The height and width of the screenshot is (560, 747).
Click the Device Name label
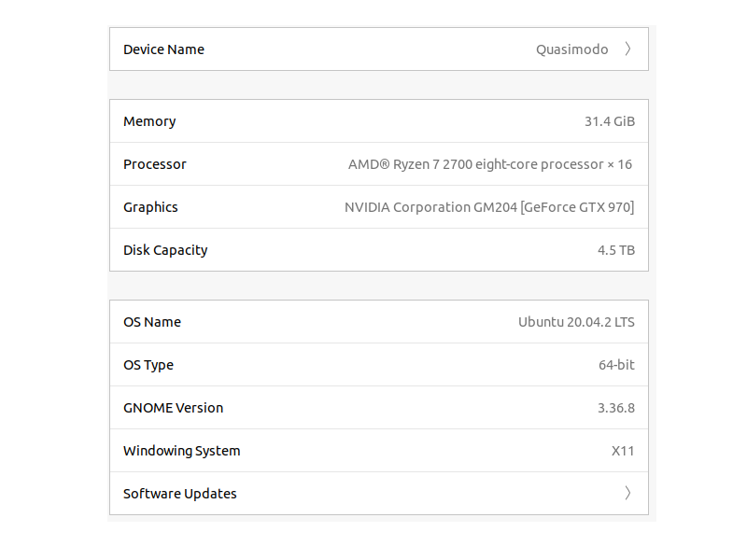coord(163,49)
